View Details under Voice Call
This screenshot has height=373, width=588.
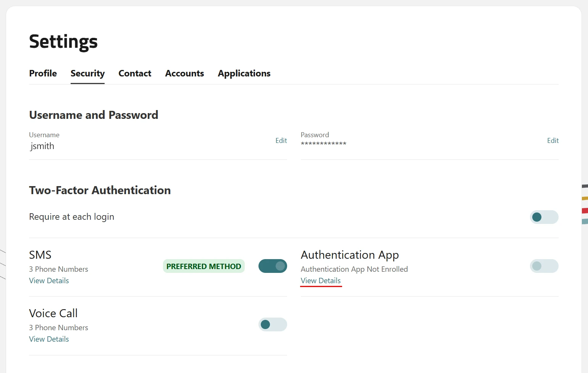point(49,339)
